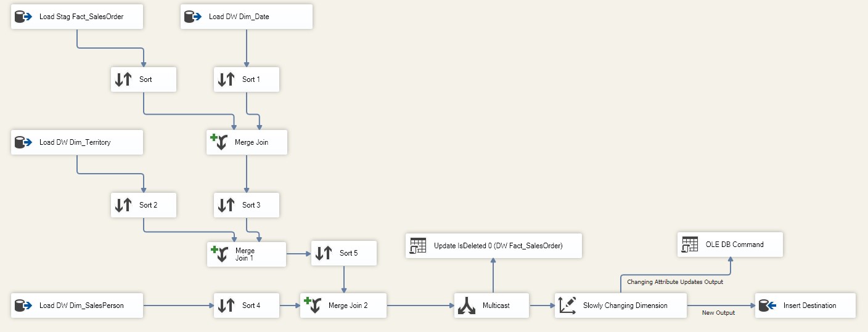Select the Load Stag Fact_SalesOrder source icon

tap(23, 17)
